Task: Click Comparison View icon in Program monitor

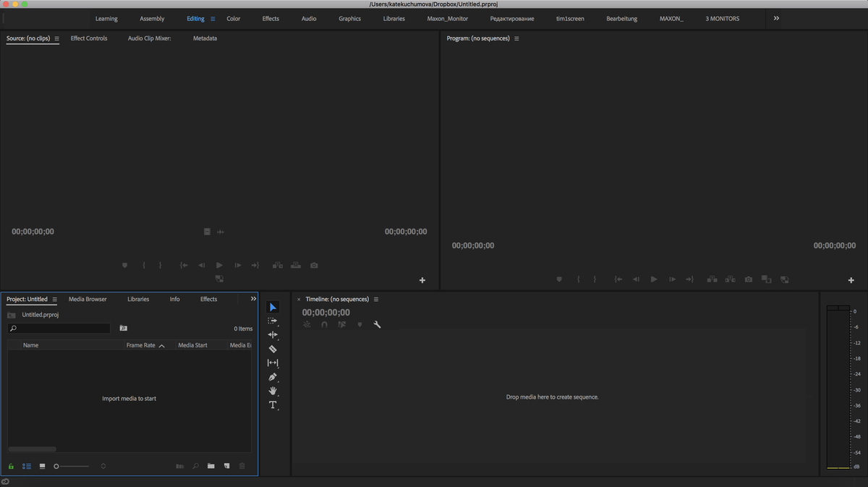Action: pos(766,279)
